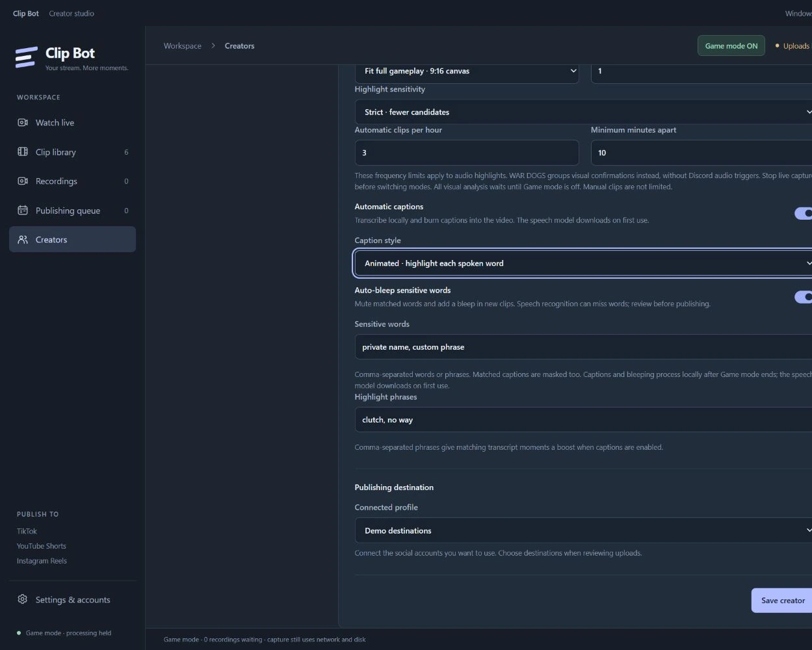Image resolution: width=812 pixels, height=650 pixels.
Task: Click the Sensitive words input field
Action: click(x=583, y=347)
